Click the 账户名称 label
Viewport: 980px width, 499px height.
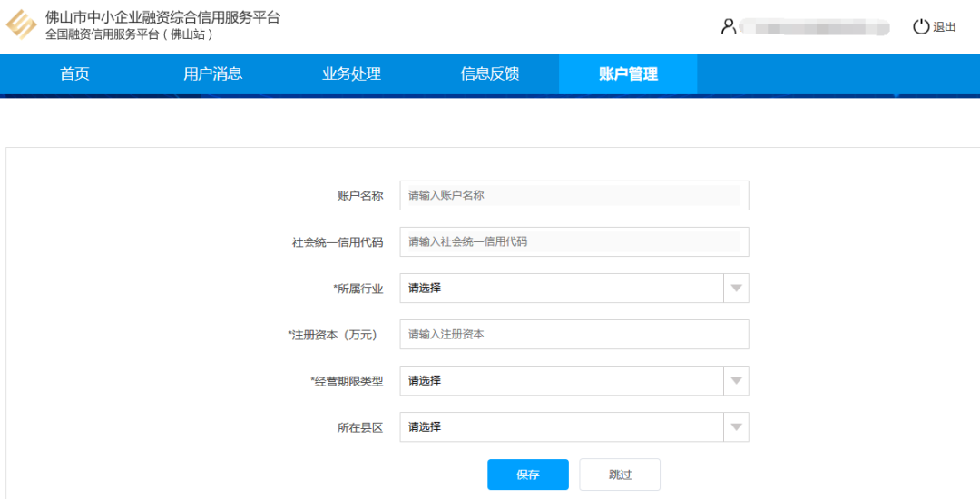point(360,195)
